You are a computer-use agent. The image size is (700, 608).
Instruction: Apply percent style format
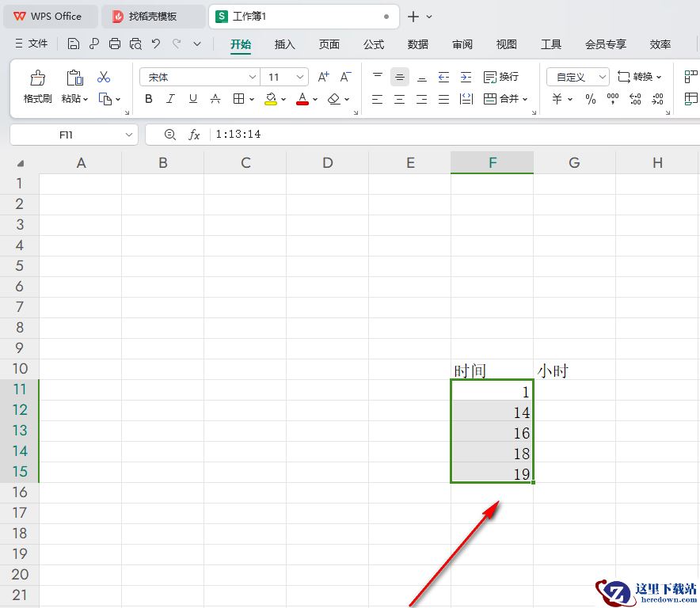[x=591, y=99]
